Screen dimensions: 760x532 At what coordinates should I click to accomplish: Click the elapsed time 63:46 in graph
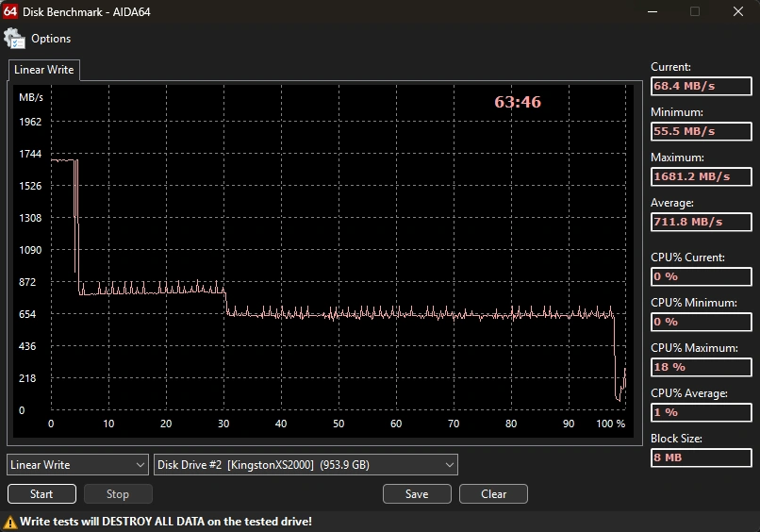click(517, 102)
